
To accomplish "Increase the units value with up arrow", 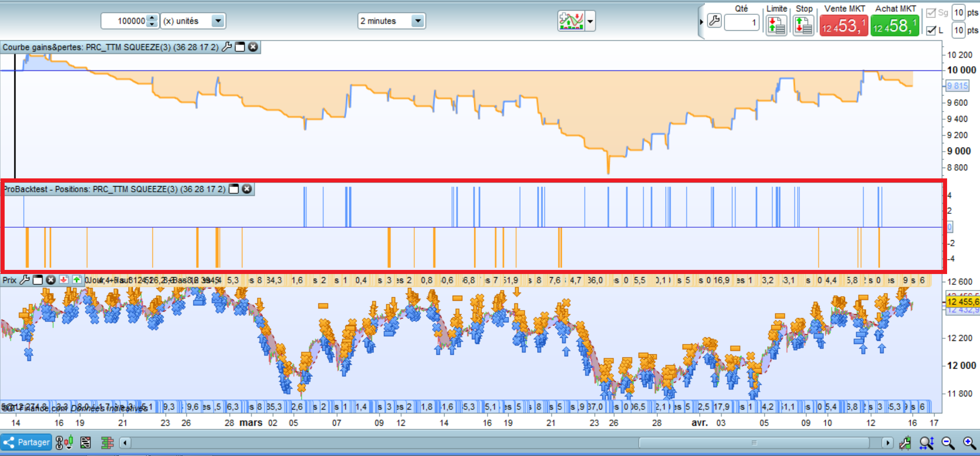I will pyautogui.click(x=152, y=18).
